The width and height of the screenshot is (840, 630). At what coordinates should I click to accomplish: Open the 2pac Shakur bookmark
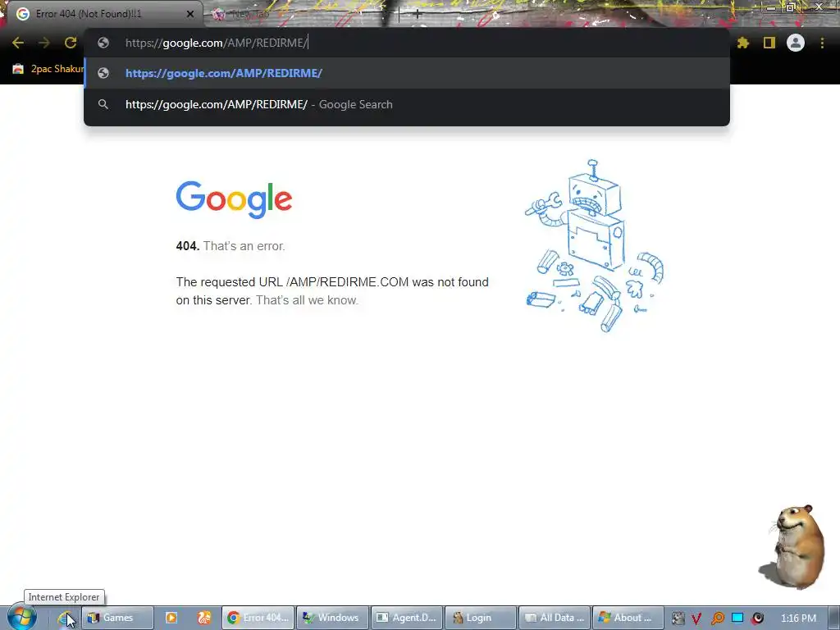click(48, 69)
